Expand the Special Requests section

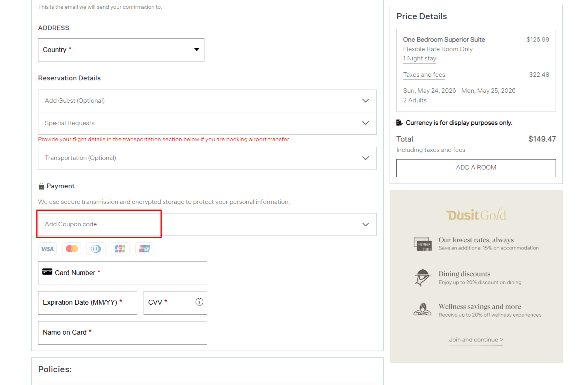click(x=207, y=123)
